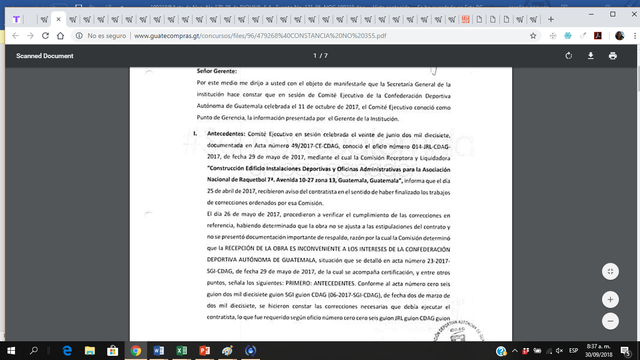Click the address bar URL
This screenshot has height=360, width=640.
pyautogui.click(x=260, y=36)
